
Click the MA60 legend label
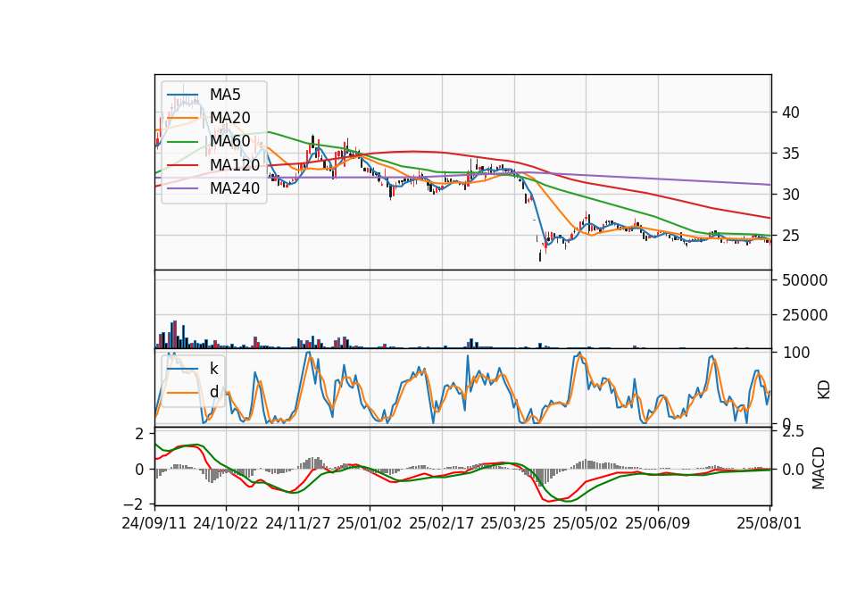230,142
